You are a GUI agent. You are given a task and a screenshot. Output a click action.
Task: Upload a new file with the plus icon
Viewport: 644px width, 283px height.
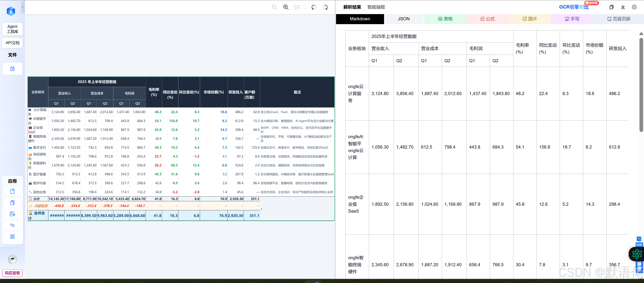click(12, 69)
